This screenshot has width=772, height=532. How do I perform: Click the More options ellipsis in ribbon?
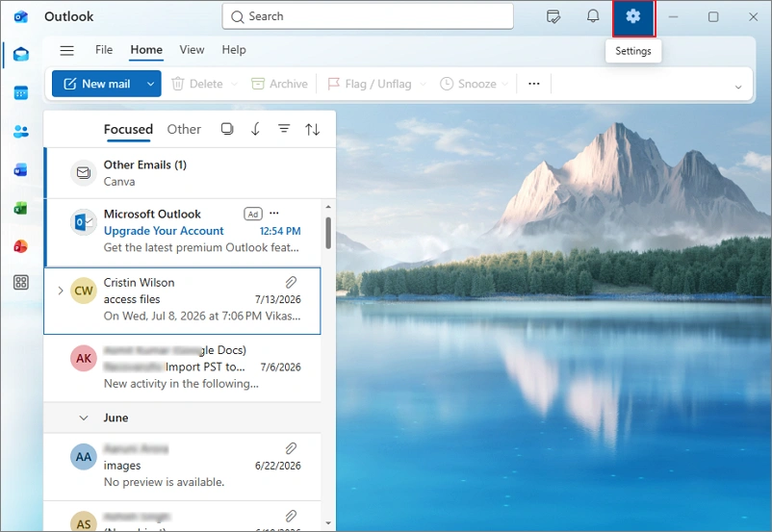[533, 84]
